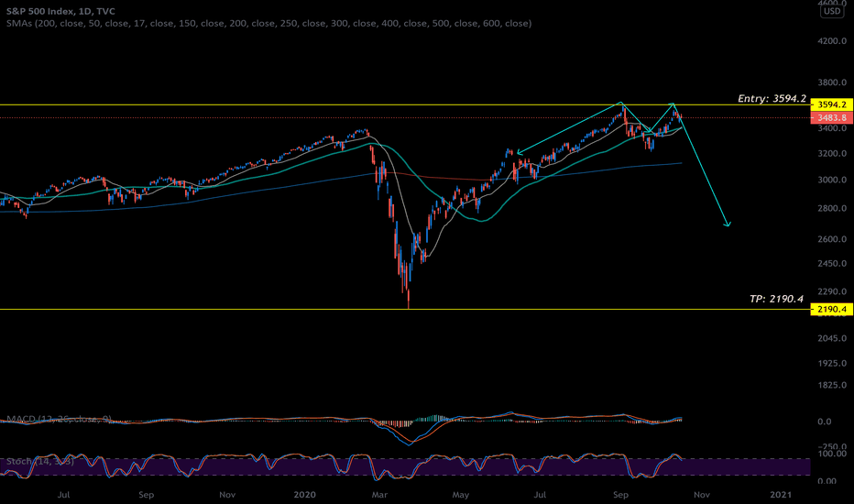Image resolution: width=854 pixels, height=504 pixels.
Task: Click the 3200.0 price axis label
Action: (x=832, y=154)
